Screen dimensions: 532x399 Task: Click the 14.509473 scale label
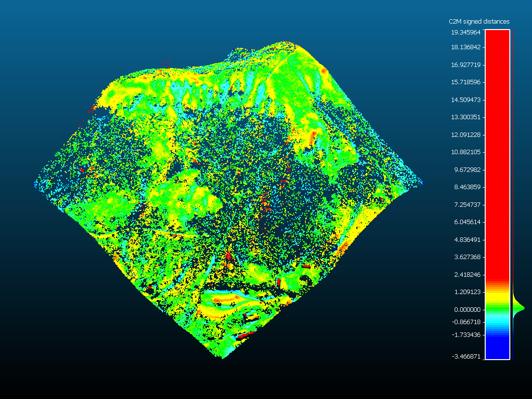[x=466, y=100]
